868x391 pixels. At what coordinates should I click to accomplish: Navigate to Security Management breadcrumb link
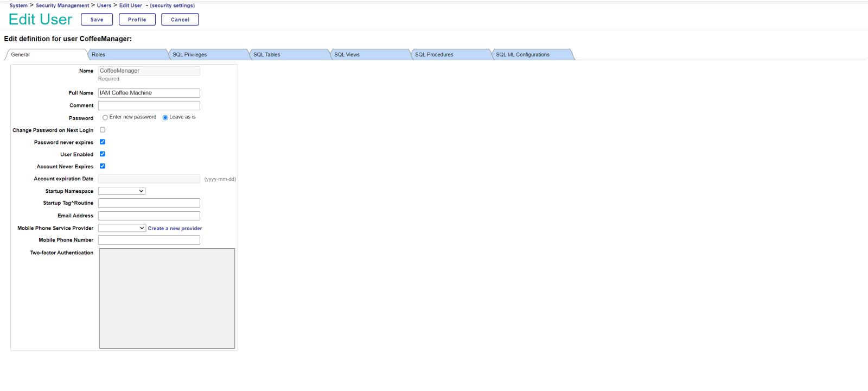point(62,5)
